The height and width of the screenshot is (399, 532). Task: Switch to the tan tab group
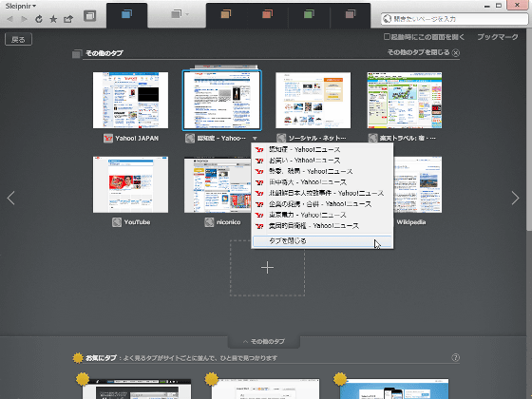[x=226, y=14]
